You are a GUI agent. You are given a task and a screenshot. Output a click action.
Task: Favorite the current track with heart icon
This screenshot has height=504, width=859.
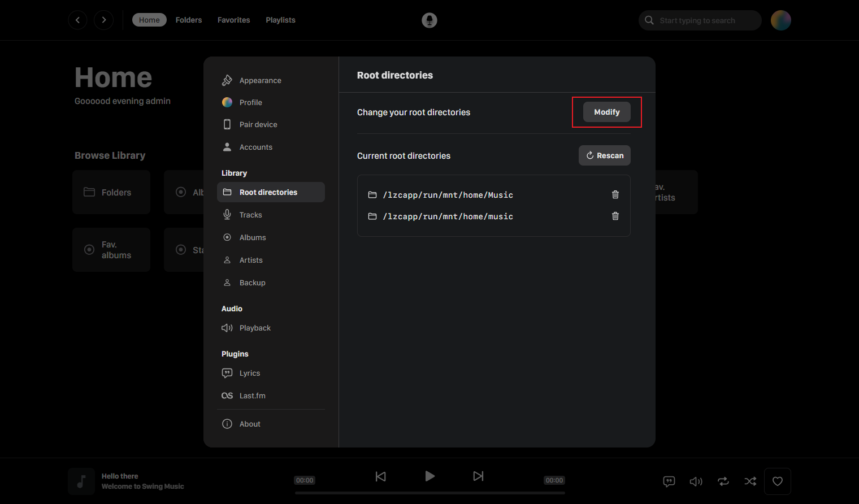[x=778, y=481]
